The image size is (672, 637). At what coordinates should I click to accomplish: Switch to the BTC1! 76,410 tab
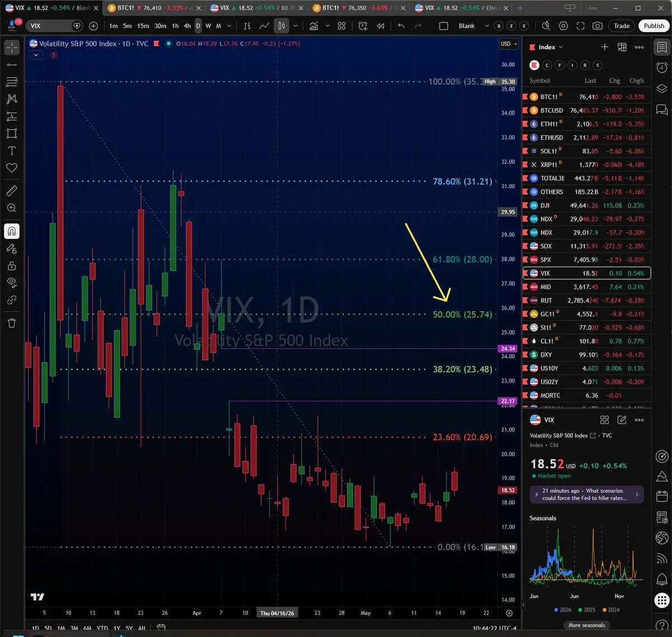coord(153,8)
